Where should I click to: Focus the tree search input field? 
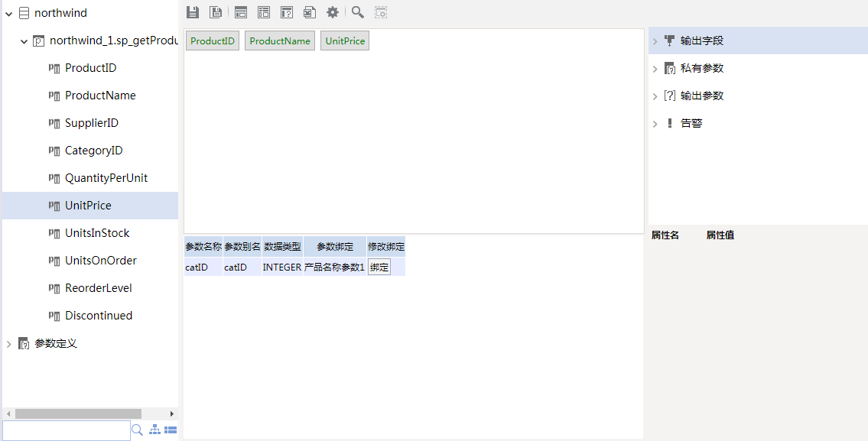pos(67,430)
